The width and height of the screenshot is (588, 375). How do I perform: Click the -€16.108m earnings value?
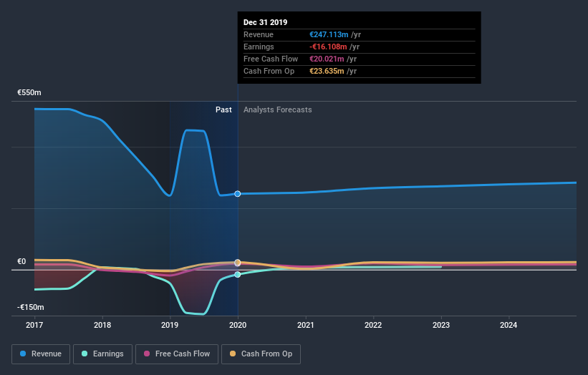point(328,47)
